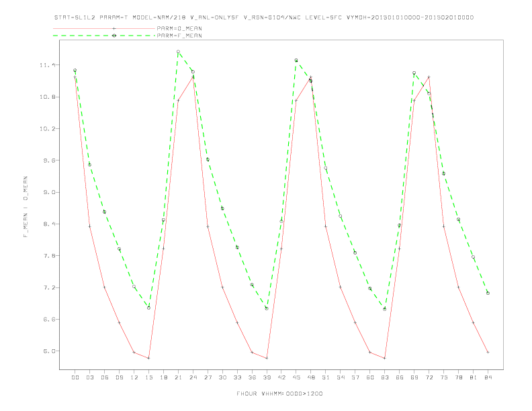Select the F_MEAN circle marker at hour 30
This screenshot has width=532, height=411.
pos(222,208)
